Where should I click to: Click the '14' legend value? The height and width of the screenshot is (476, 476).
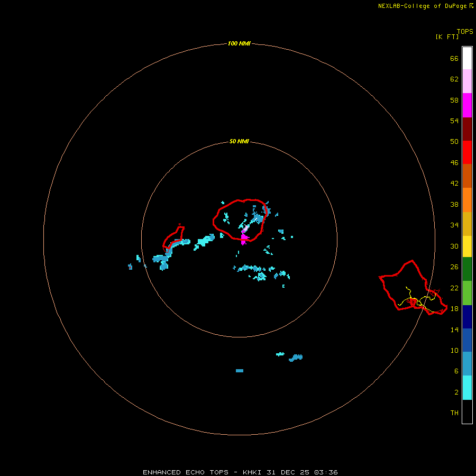pos(454,329)
